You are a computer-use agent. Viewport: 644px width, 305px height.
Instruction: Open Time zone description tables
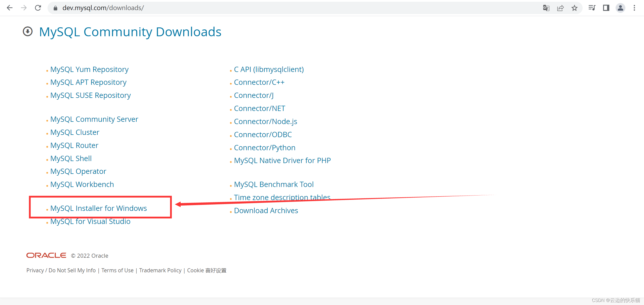point(282,197)
